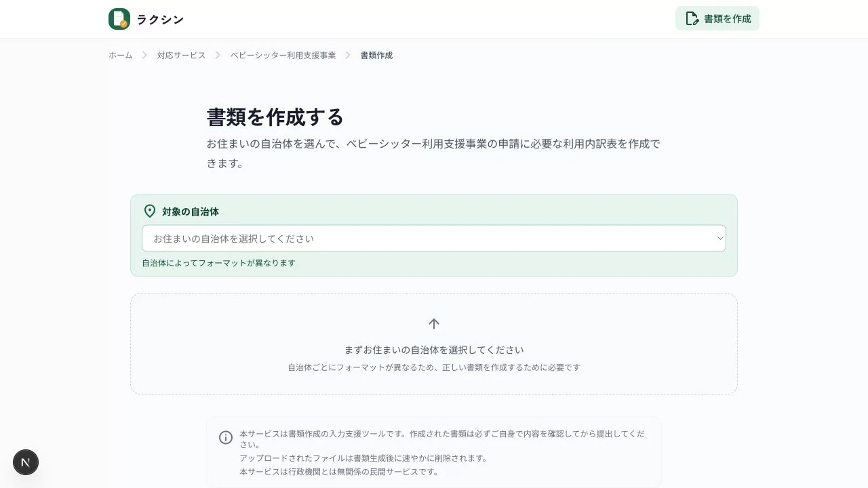This screenshot has width=868, height=488.
Task: Click the 対象の自治体 field label
Action: pos(191,211)
